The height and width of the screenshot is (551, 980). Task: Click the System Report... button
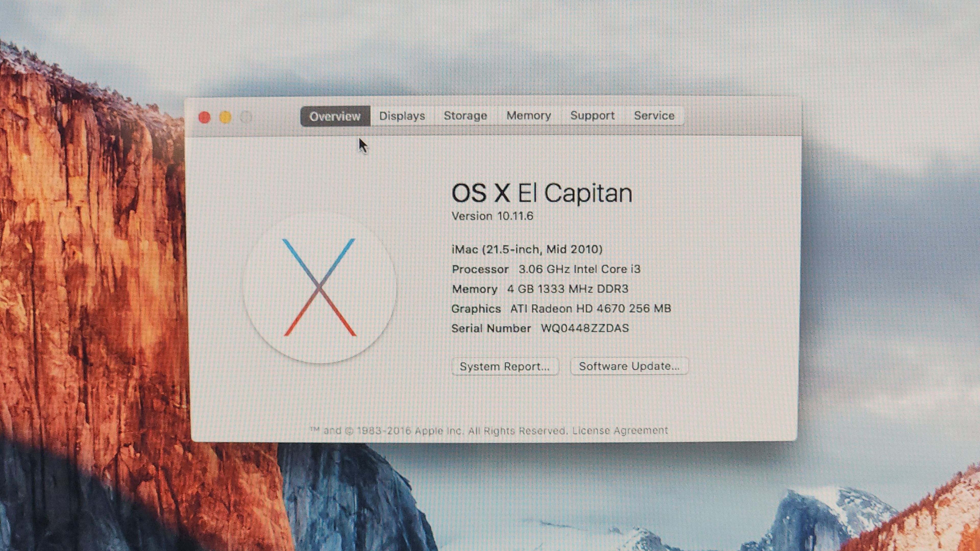tap(505, 367)
